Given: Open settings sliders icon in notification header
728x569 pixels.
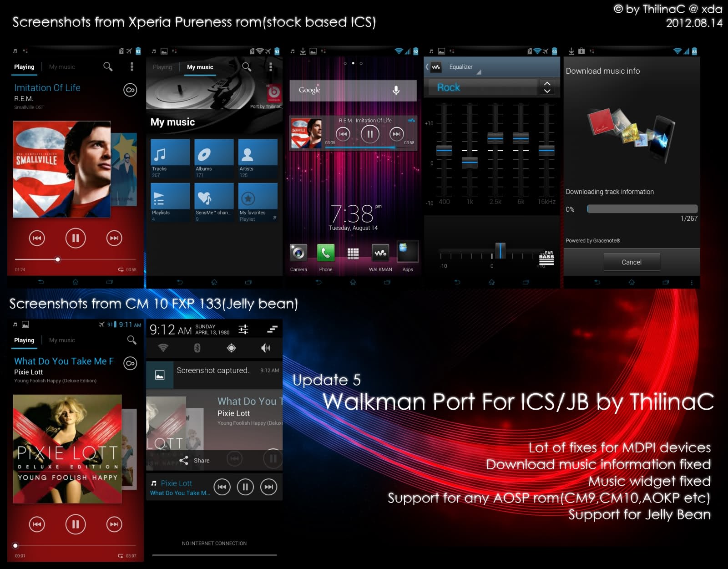Looking at the screenshot, I should point(243,329).
